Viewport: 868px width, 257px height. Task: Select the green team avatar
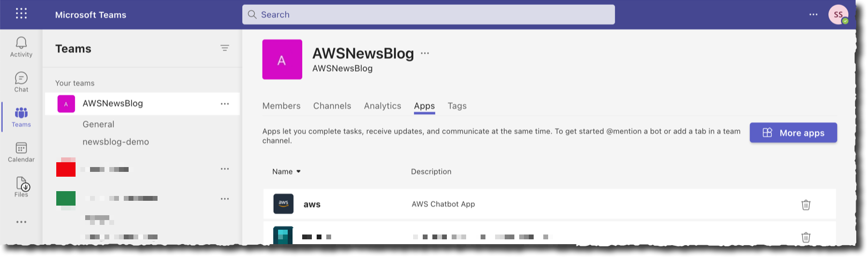(66, 199)
